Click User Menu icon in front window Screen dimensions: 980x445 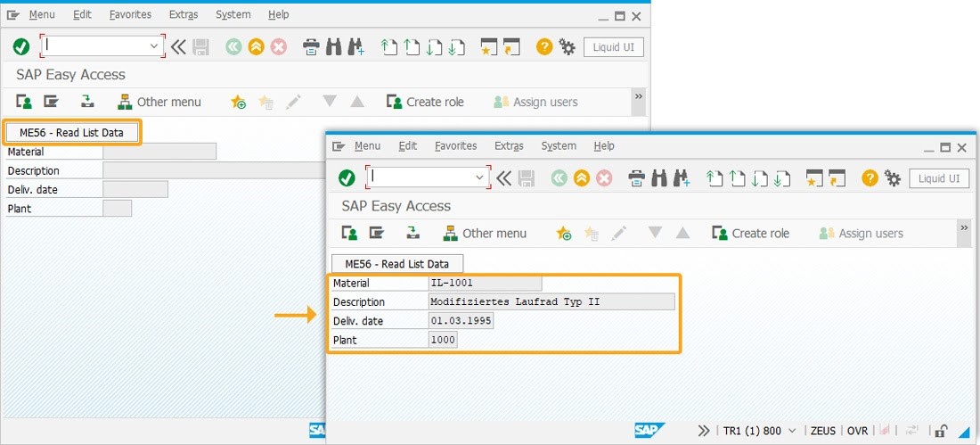point(349,234)
